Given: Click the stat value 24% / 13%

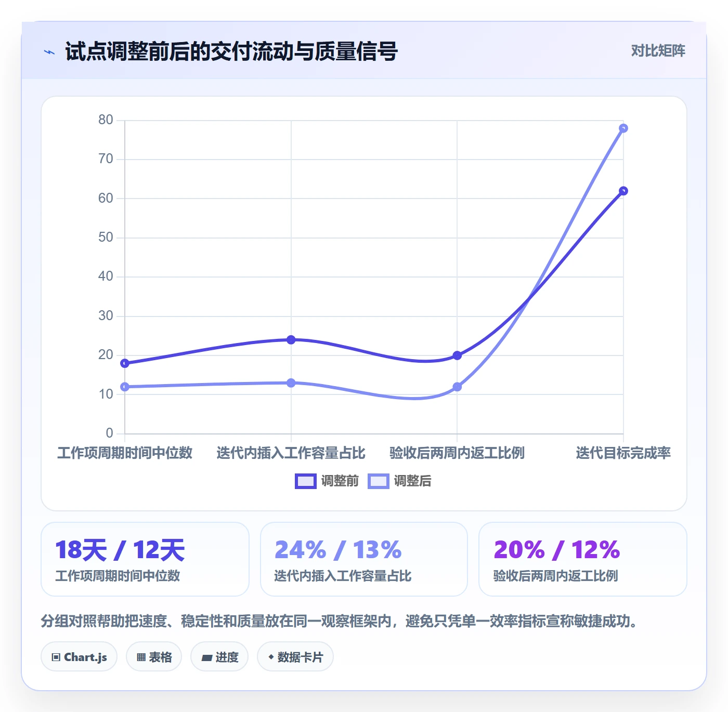Looking at the screenshot, I should click(338, 550).
